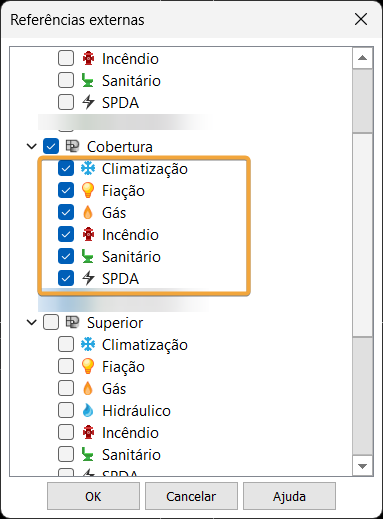Viewport: 383px width, 519px height.
Task: Click the Hidráulico water drop icon
Action: (88, 411)
